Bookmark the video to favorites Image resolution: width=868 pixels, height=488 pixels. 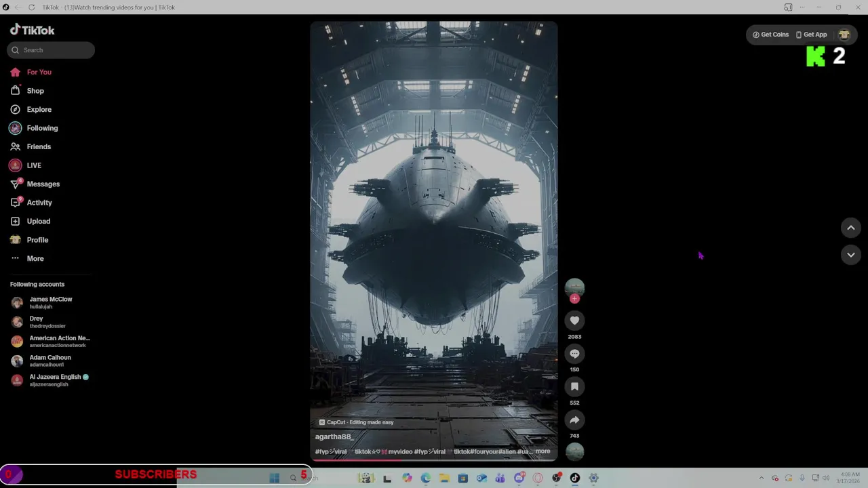(x=574, y=386)
